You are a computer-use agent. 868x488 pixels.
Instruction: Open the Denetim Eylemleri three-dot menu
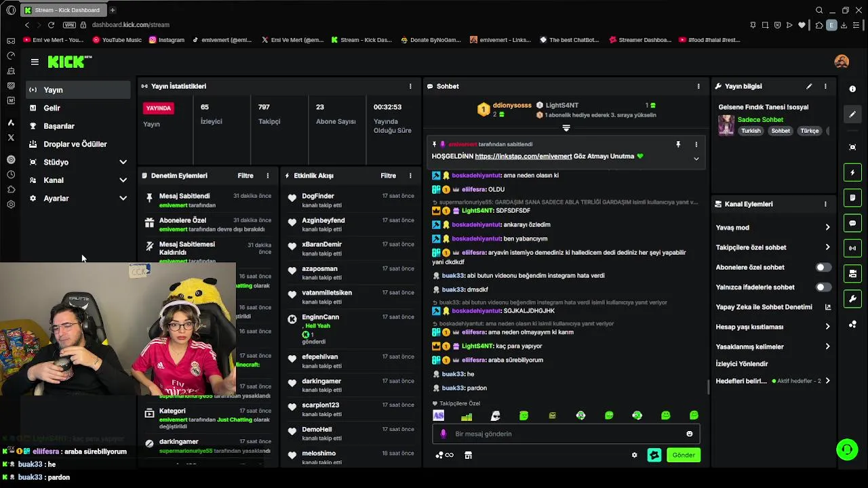click(267, 176)
